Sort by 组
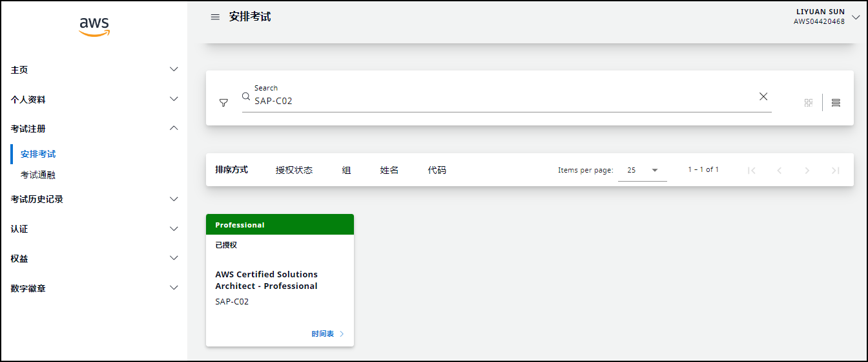The height and width of the screenshot is (362, 868). 346,170
